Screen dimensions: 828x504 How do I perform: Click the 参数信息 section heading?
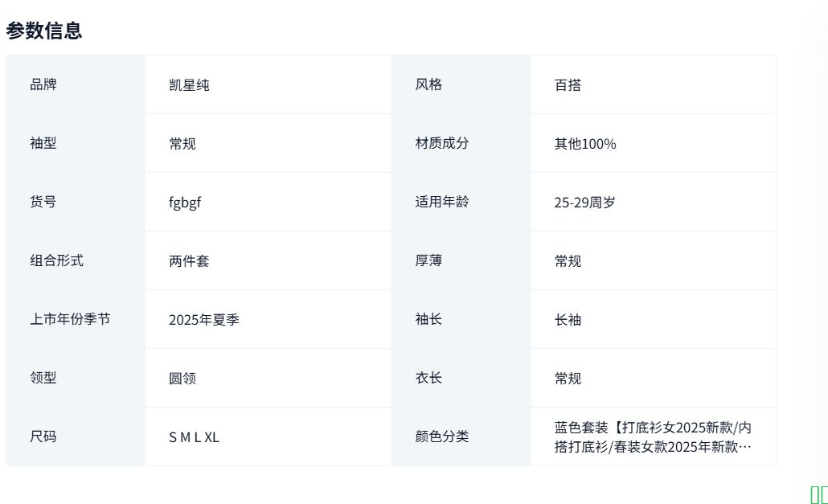(44, 31)
